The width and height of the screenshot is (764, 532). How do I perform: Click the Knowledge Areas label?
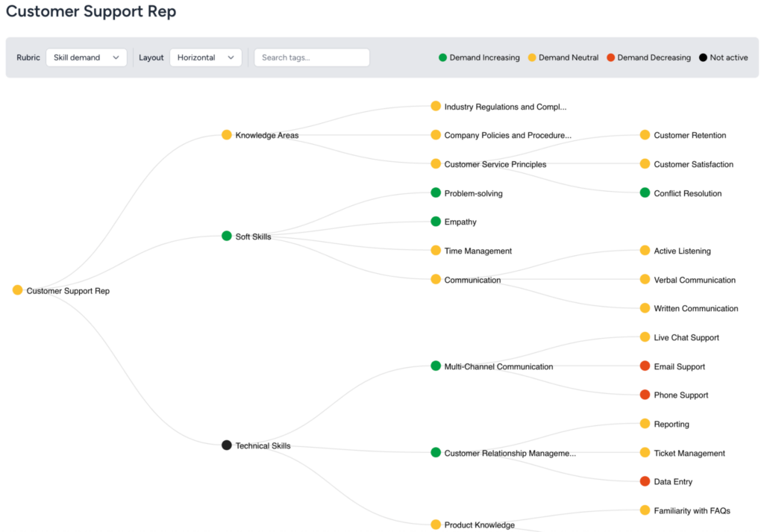[x=267, y=136]
